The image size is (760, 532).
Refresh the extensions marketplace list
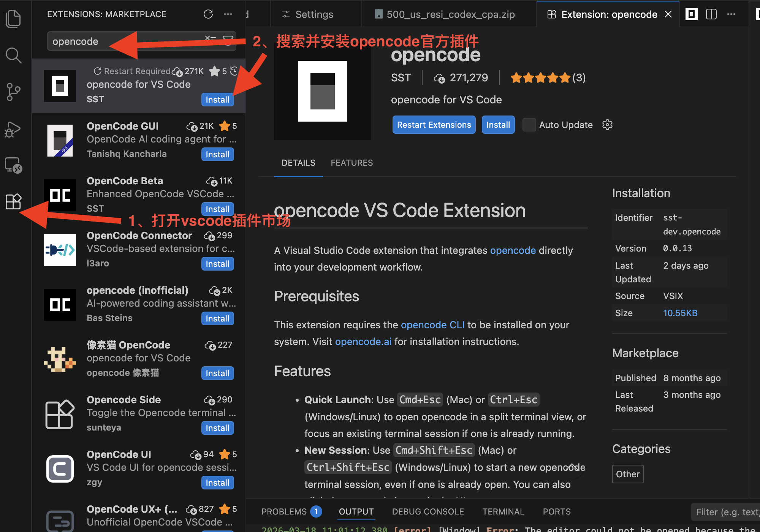tap(208, 14)
